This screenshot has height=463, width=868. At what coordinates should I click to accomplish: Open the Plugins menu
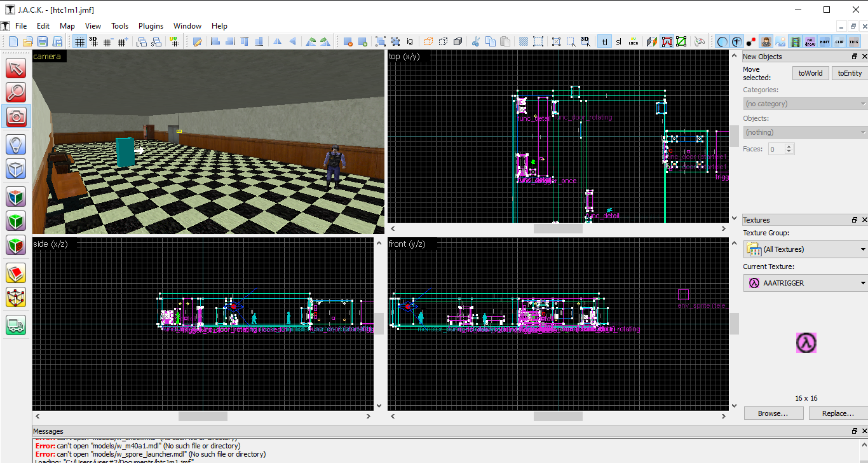(151, 26)
